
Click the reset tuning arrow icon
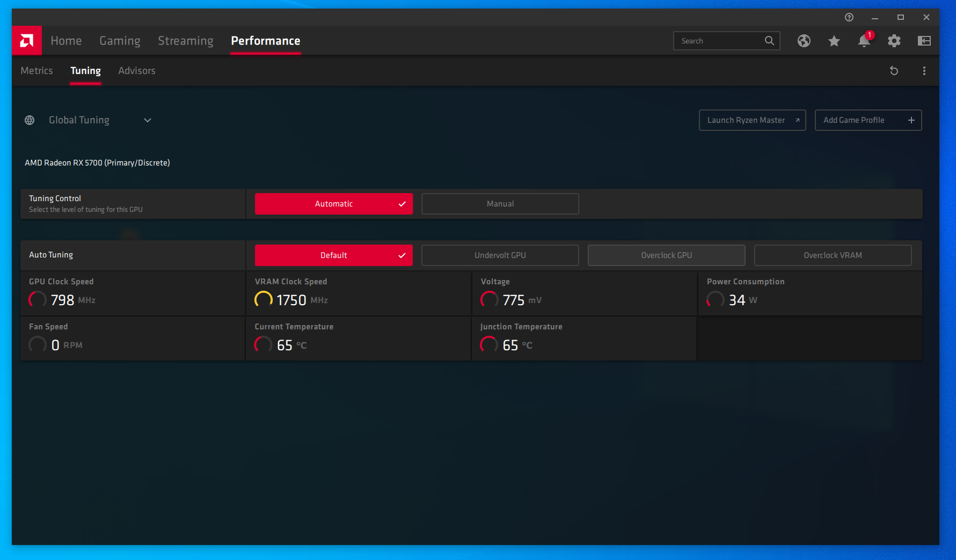point(894,71)
